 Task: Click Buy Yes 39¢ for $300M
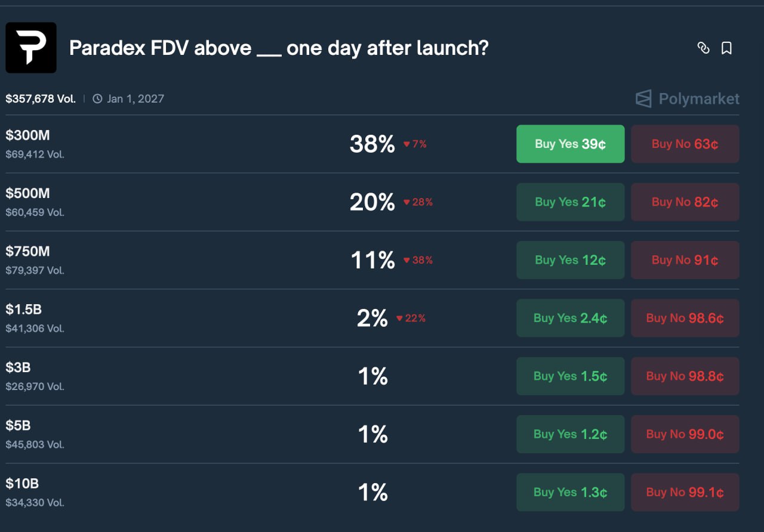570,144
